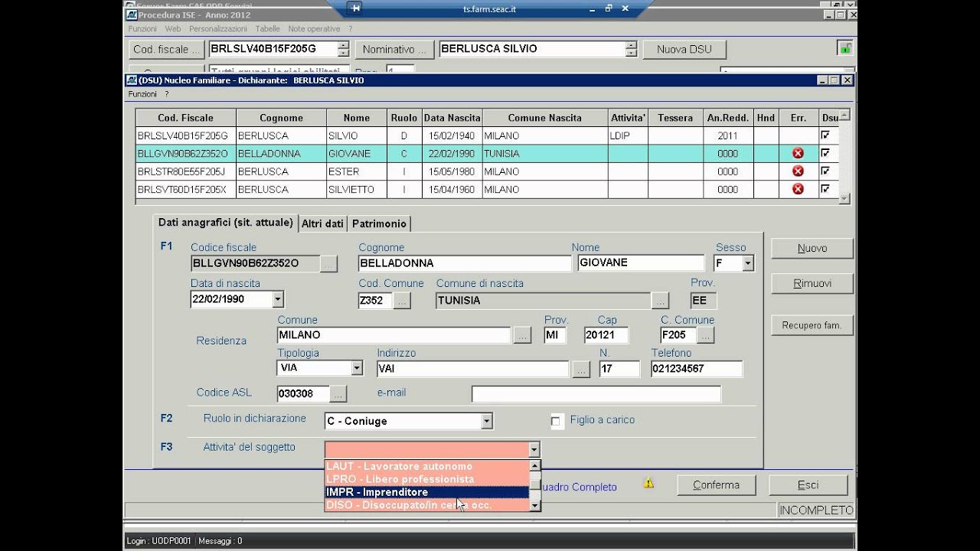Select IMPR - Imprenditore option
Viewport: 980px width, 551px height.
coord(426,492)
